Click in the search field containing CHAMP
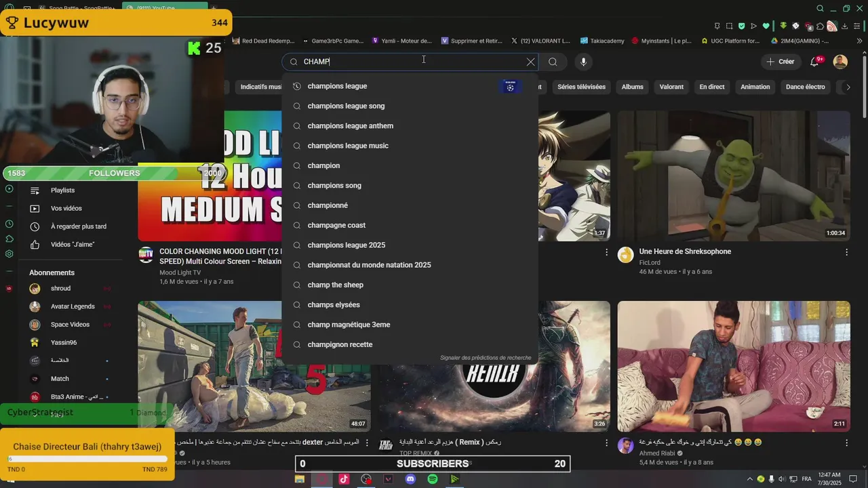Screen dimensions: 868x488 [x=410, y=62]
